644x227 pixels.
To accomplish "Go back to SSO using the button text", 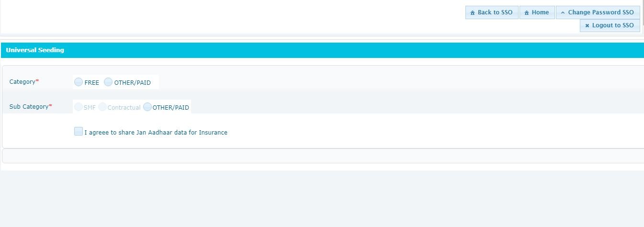I will click(x=495, y=12).
